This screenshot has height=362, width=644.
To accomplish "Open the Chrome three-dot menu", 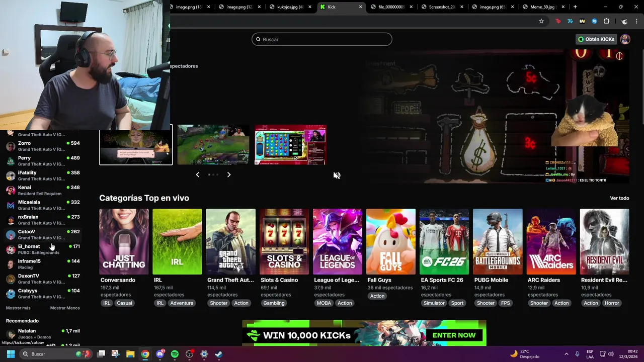I will (x=636, y=21).
